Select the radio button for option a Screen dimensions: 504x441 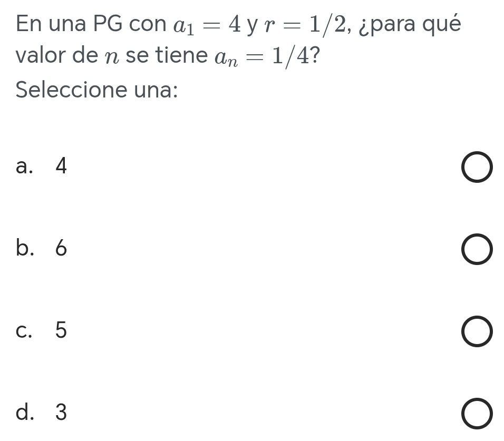478,169
